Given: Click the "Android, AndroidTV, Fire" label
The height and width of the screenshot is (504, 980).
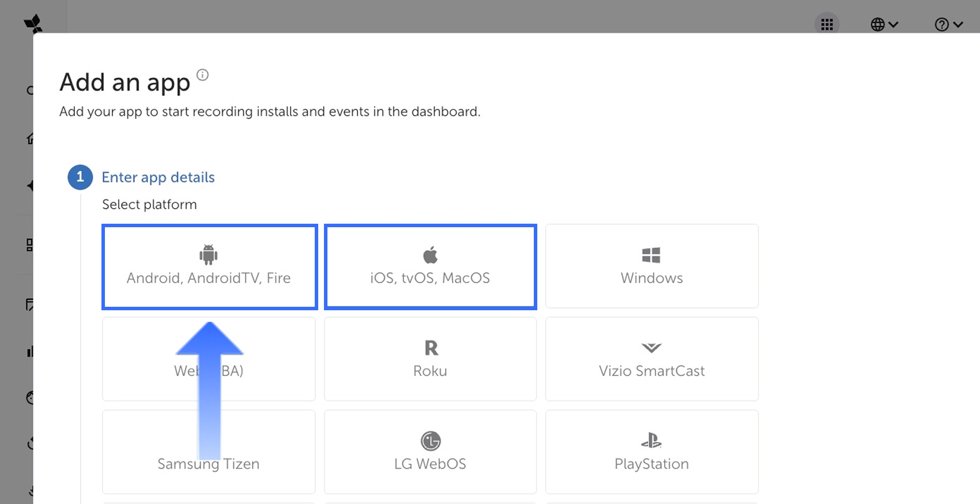Looking at the screenshot, I should [x=208, y=278].
